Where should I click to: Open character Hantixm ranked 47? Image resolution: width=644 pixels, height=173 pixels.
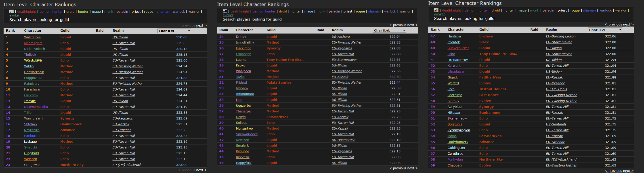click(x=454, y=36)
